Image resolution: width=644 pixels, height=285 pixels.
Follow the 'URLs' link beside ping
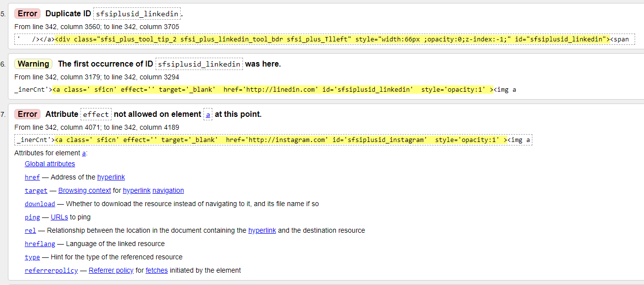click(59, 217)
